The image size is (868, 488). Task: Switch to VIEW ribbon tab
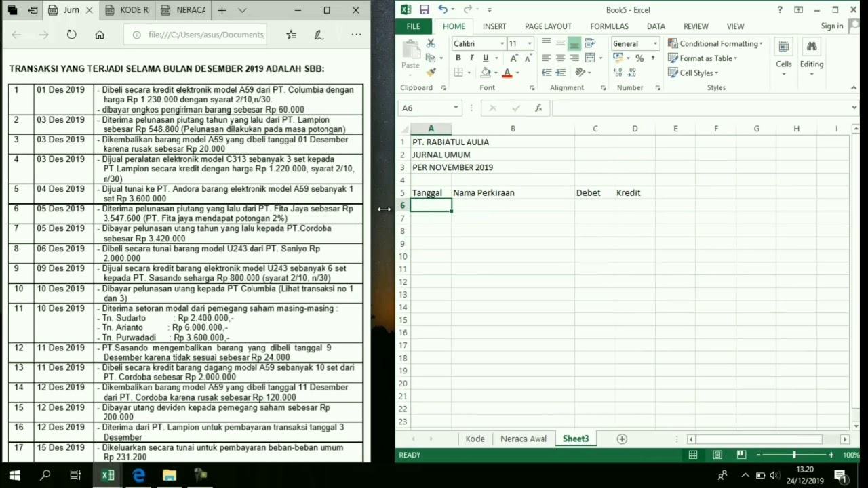click(x=735, y=26)
